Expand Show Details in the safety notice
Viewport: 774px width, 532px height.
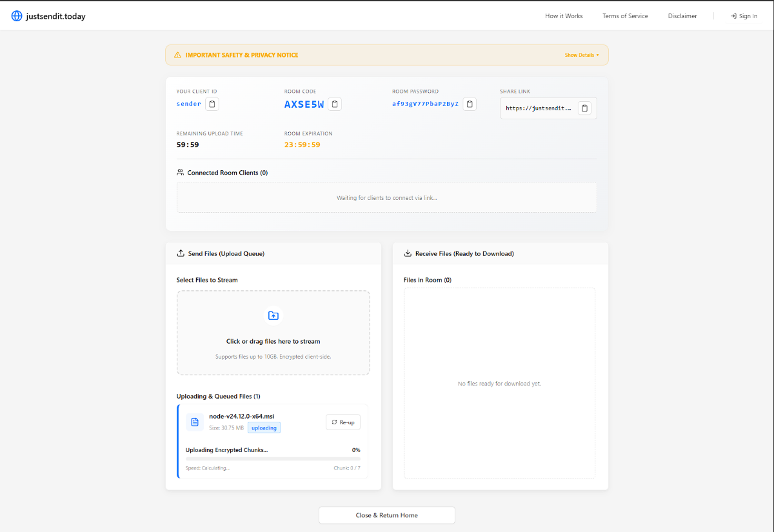[582, 55]
